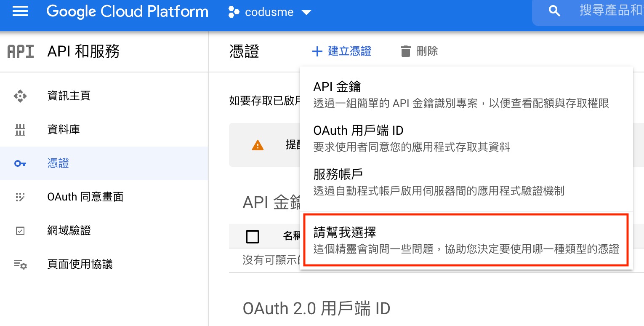Image resolution: width=644 pixels, height=326 pixels.
Task: Click the 資料庫 library icon
Action: (20, 130)
